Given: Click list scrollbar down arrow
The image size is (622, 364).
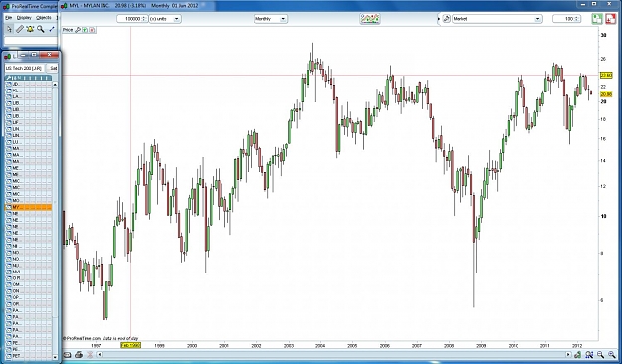Looking at the screenshot, I should tap(55, 357).
